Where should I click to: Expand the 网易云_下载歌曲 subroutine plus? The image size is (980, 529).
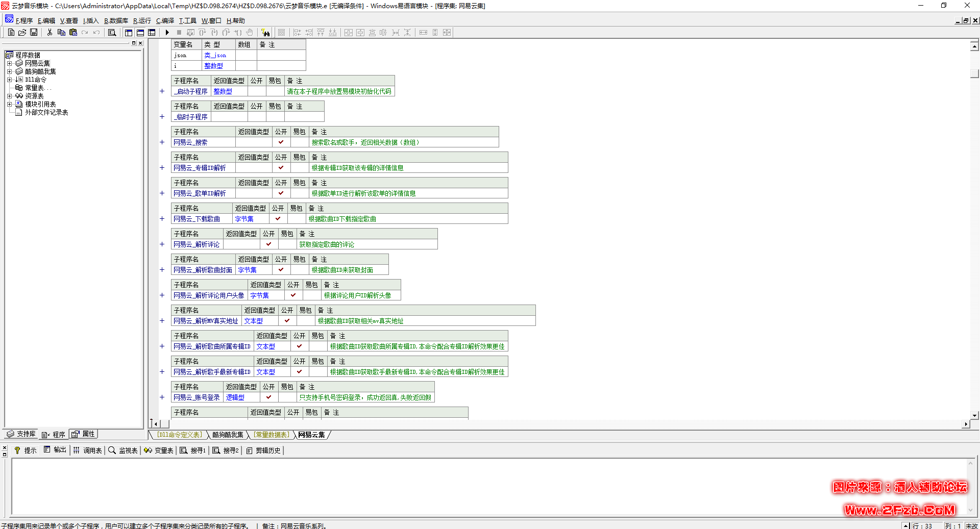tap(162, 219)
